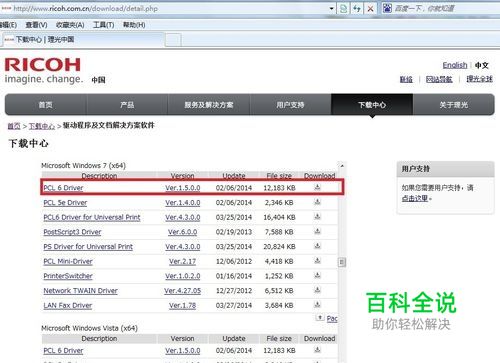This screenshot has height=363, width=500.
Task: Open 关于理光 navigation item
Action: [x=454, y=105]
